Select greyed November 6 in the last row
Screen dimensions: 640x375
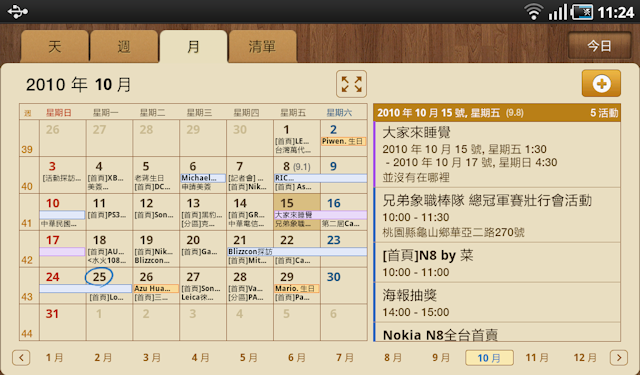(x=344, y=322)
